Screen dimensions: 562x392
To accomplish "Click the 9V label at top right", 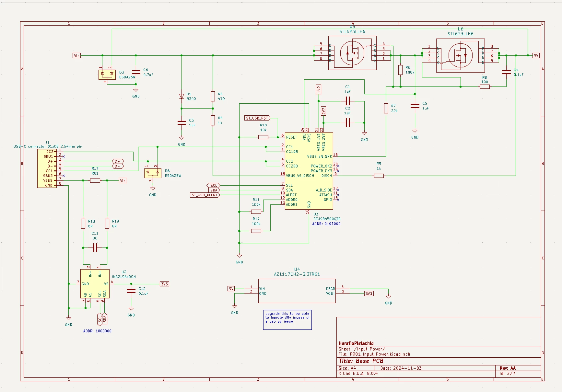I will pyautogui.click(x=536, y=55).
